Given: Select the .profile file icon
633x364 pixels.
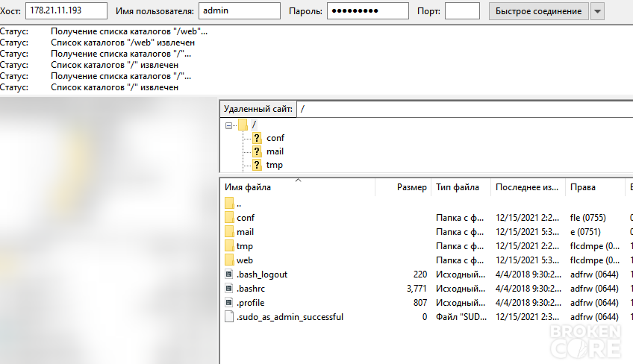Looking at the screenshot, I should point(229,303).
